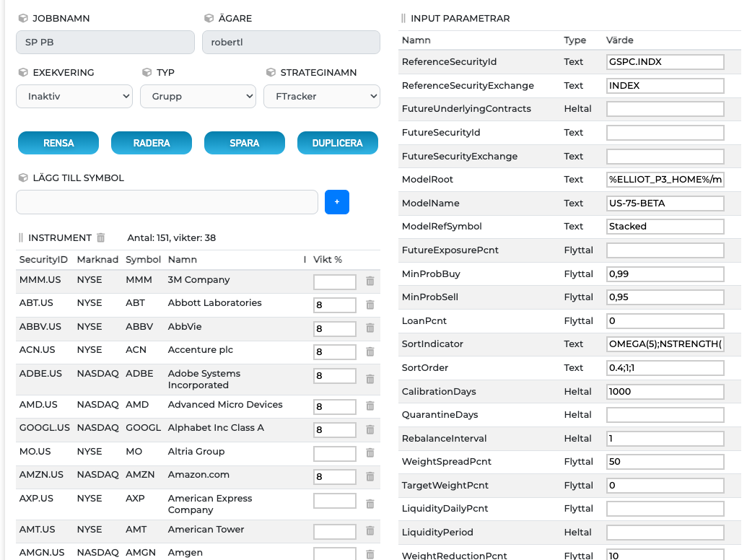
Task: Edit weight field for 3M Company
Action: (334, 281)
